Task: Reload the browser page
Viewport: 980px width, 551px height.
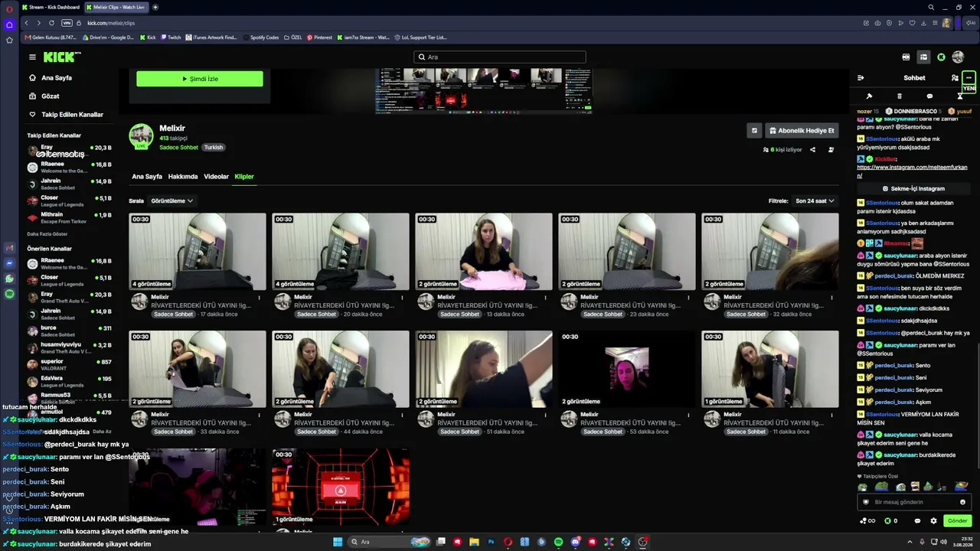Action: click(x=51, y=23)
